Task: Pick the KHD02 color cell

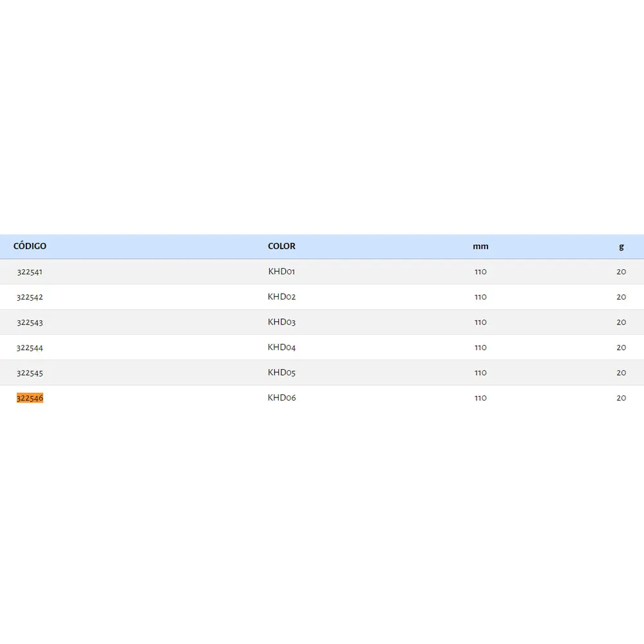Action: 281,297
